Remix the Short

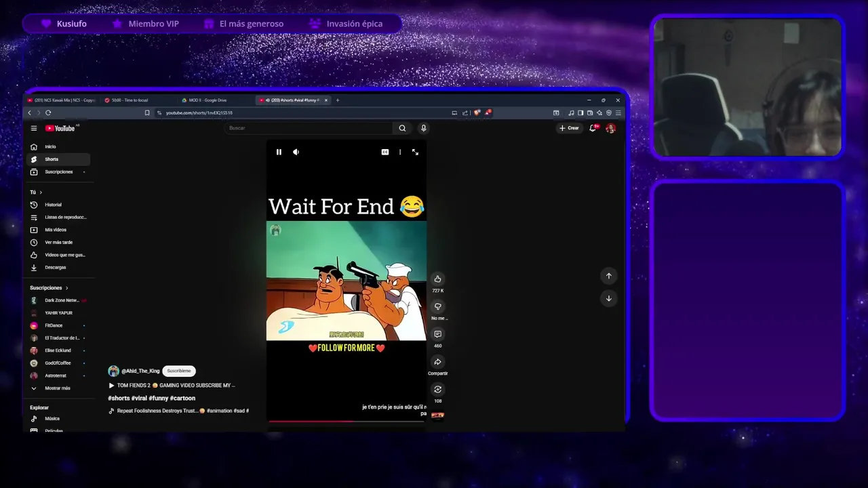point(437,389)
